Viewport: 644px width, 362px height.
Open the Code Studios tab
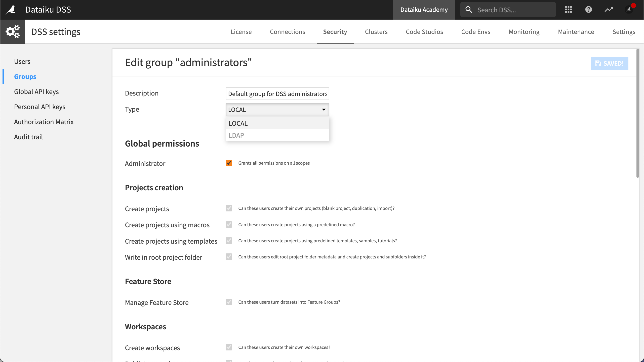coord(424,32)
